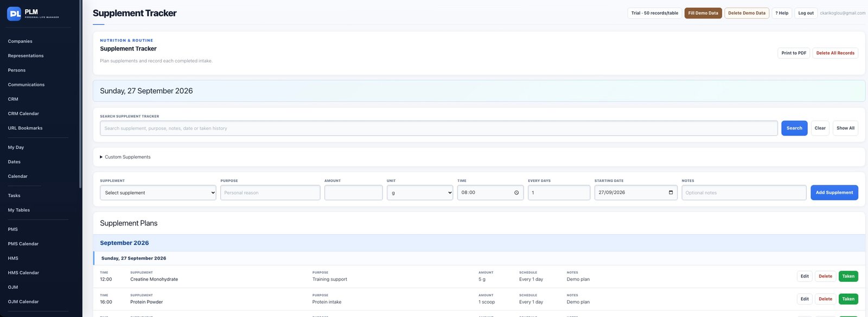868x317 pixels.
Task: Click the 1 scoop amount value
Action: click(x=487, y=302)
